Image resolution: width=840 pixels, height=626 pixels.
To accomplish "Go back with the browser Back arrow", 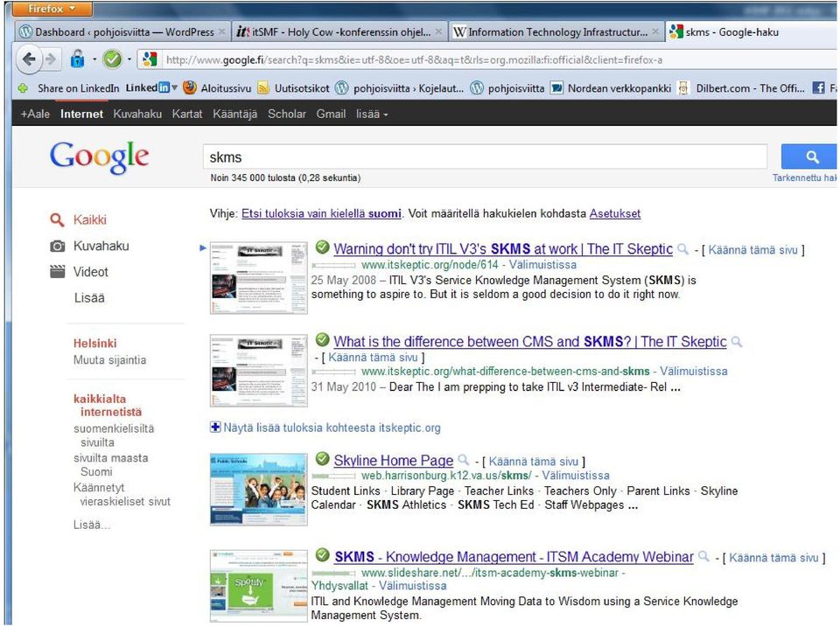I will tap(29, 59).
